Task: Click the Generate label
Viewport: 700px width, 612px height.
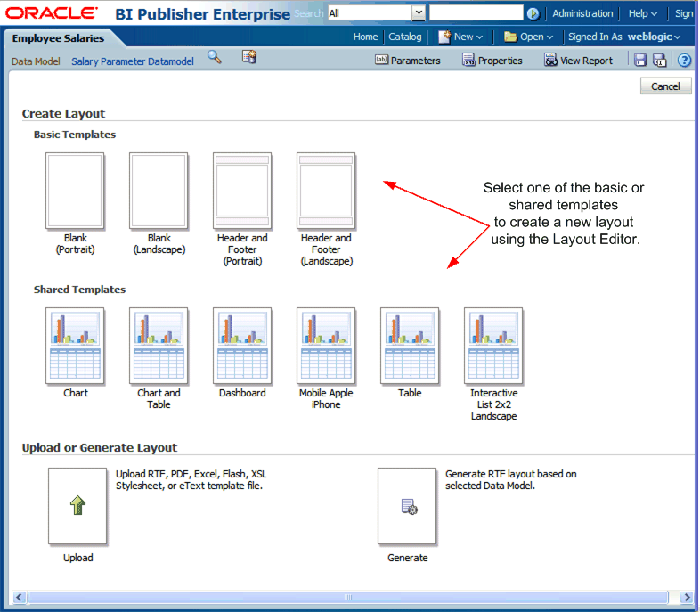Action: tap(407, 558)
